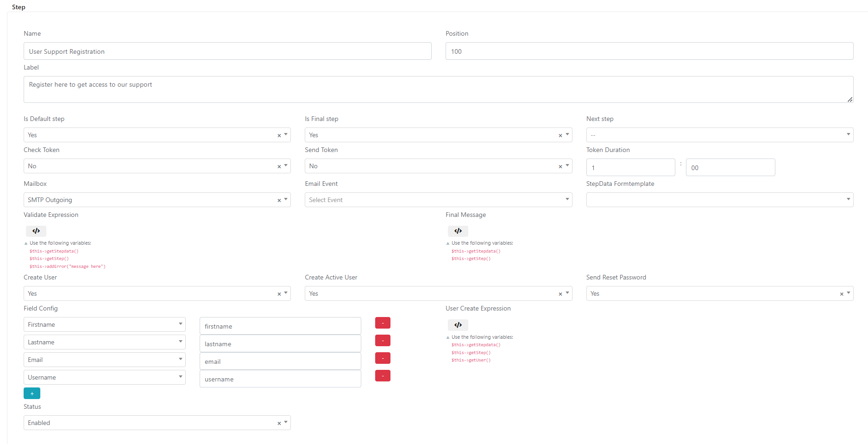Click the username mapping input
The image size is (868, 444).
pos(280,379)
